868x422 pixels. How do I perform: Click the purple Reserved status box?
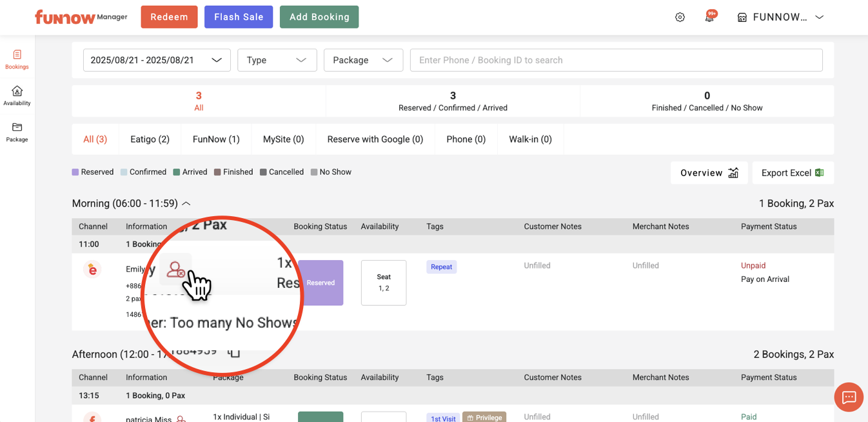tap(321, 283)
